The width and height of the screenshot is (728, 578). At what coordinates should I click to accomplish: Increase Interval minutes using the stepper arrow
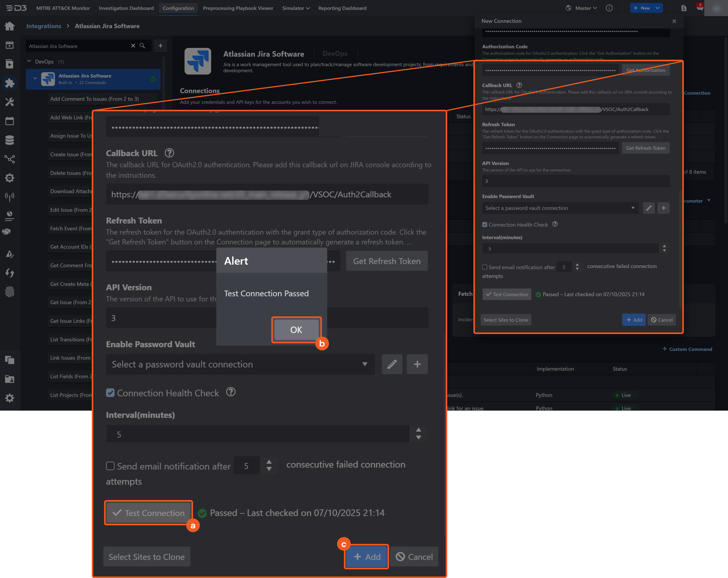tap(418, 429)
